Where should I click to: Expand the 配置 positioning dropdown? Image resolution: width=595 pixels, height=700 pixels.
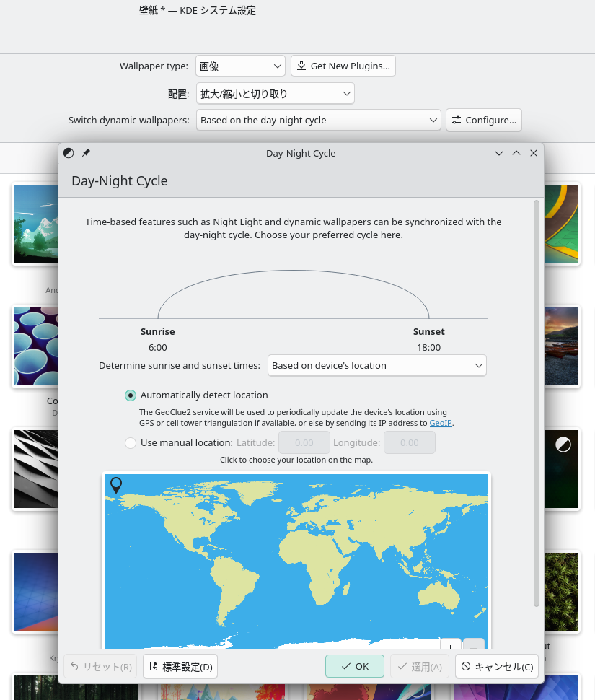[x=275, y=94]
